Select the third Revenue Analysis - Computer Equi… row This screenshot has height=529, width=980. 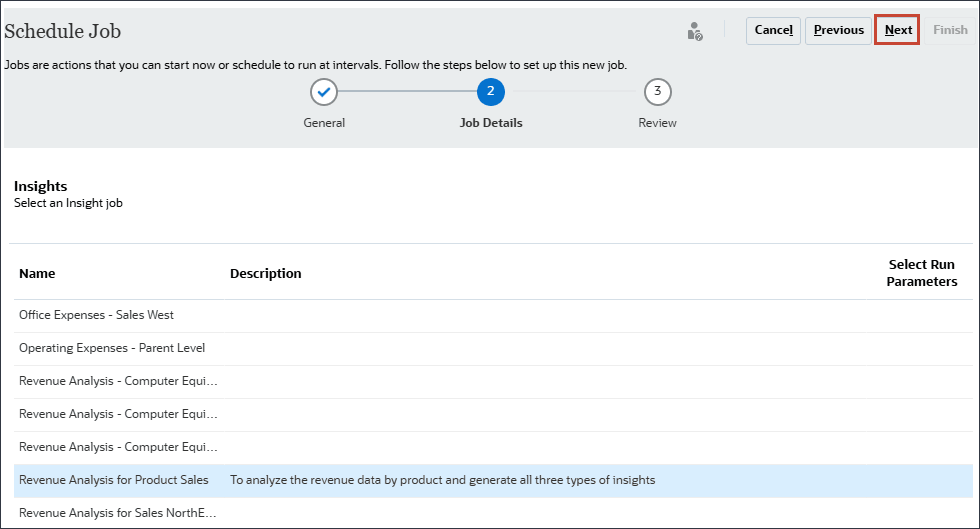point(118,447)
